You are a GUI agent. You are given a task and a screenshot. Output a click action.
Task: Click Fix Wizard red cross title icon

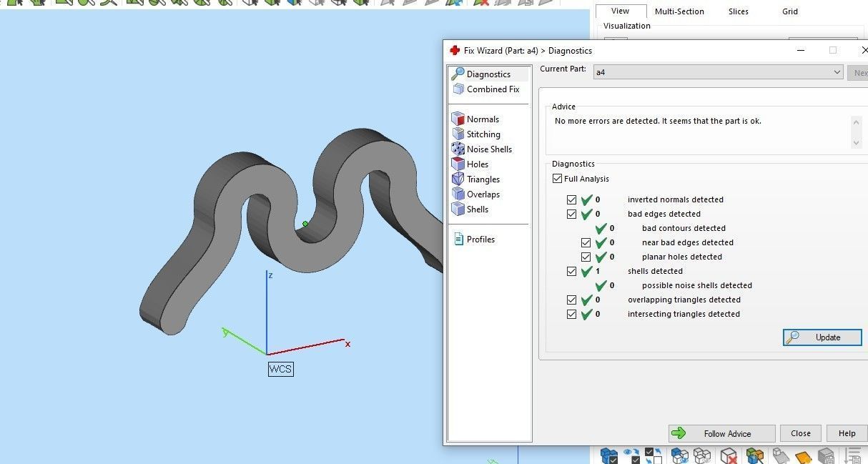tap(455, 51)
